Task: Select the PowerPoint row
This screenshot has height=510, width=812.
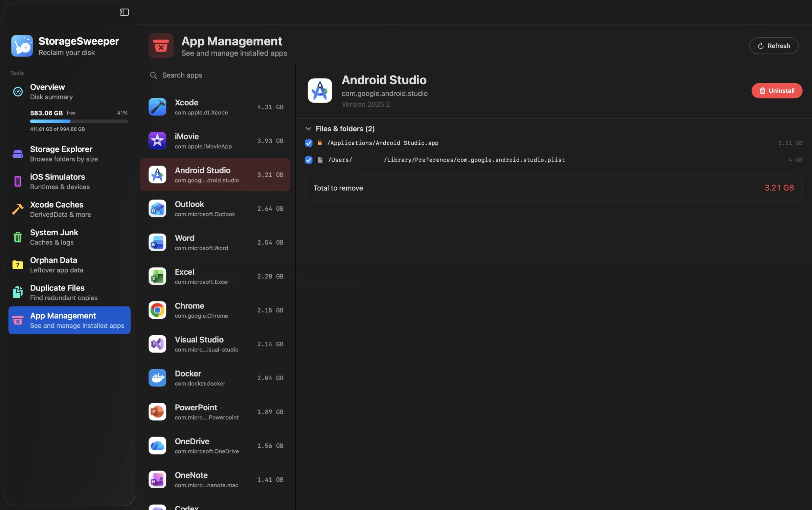Action: (215, 412)
